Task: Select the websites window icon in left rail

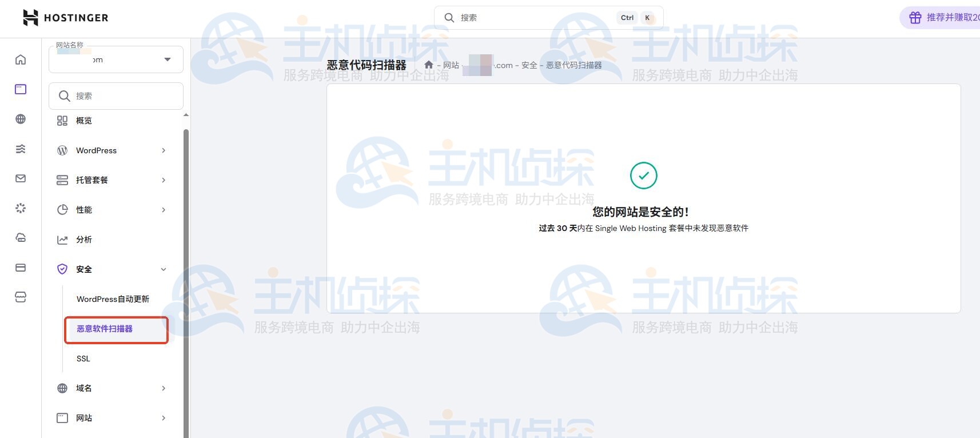Action: pos(21,89)
